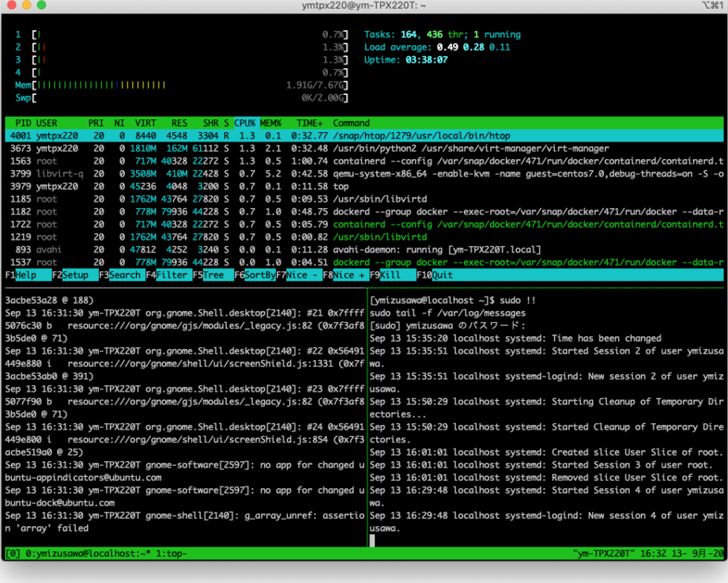The image size is (728, 583).
Task: Click the TIME+ column header
Action: coord(308,123)
